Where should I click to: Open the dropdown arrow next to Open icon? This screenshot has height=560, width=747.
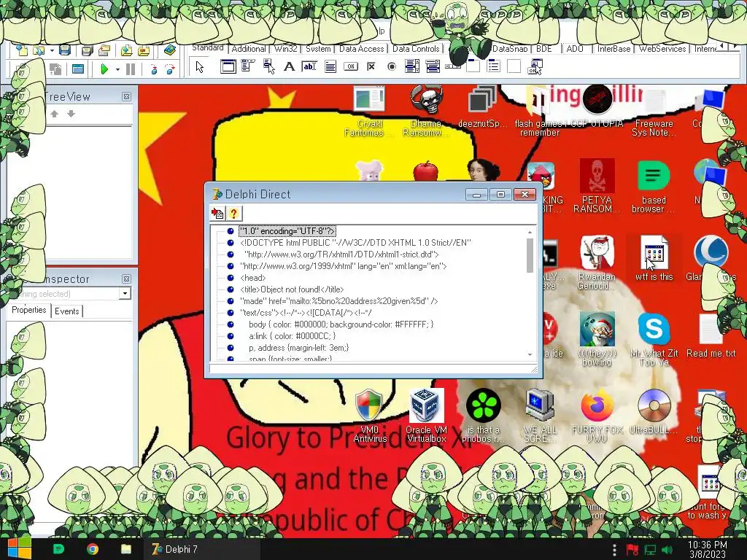(52, 50)
